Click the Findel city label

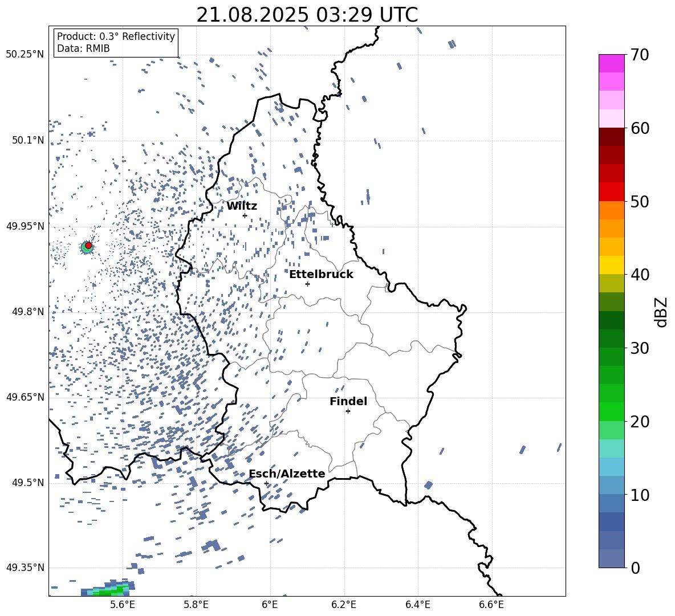348,401
